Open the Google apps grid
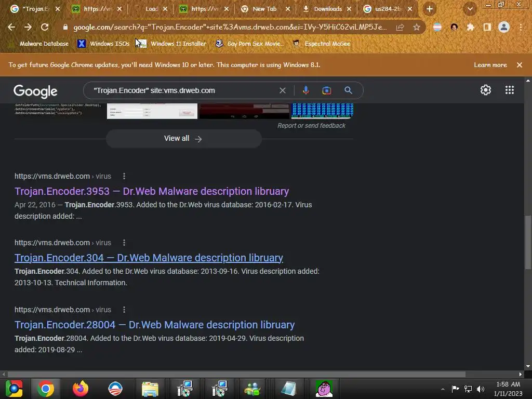 pos(509,90)
